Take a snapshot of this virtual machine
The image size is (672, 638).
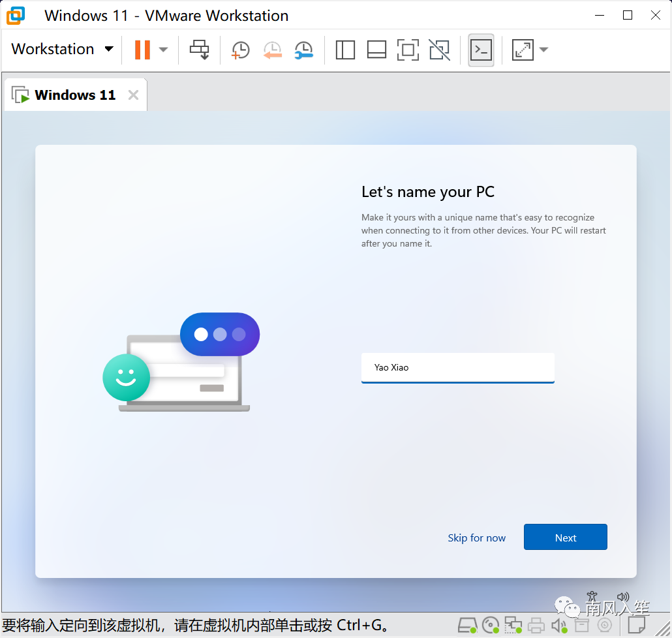[241, 50]
